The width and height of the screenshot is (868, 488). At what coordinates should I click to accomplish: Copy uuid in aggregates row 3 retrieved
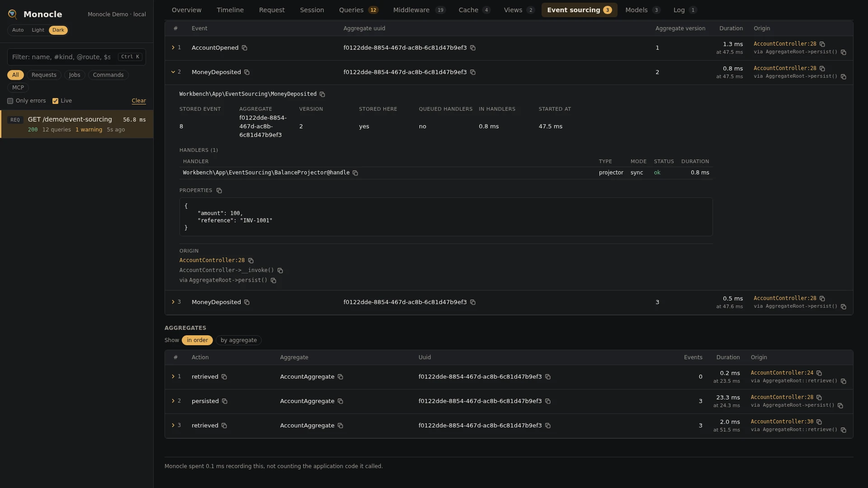[548, 426]
